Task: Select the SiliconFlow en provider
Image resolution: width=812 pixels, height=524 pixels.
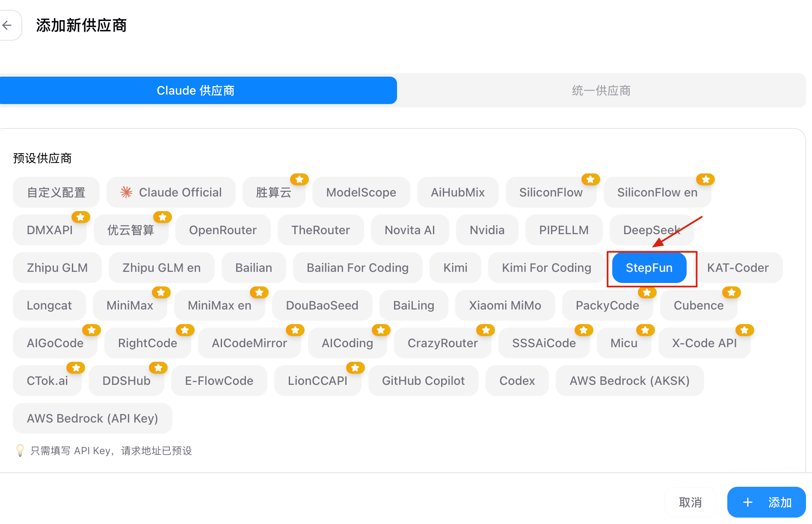Action: pyautogui.click(x=657, y=192)
